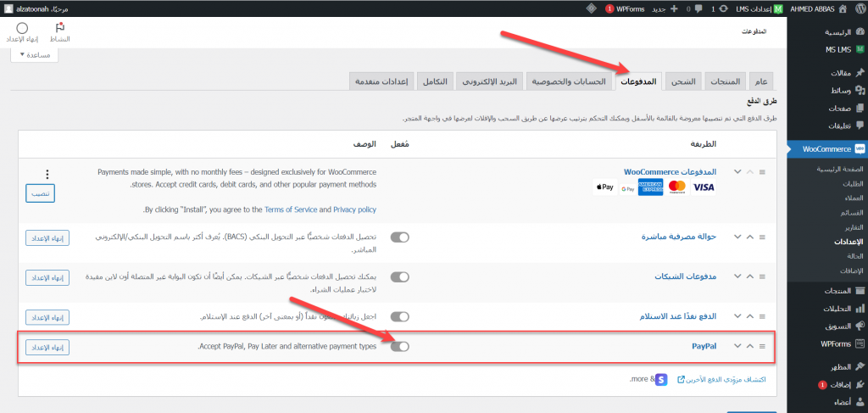Move cash on delivery row up chevron
This screenshot has width=868, height=413.
coord(750,316)
